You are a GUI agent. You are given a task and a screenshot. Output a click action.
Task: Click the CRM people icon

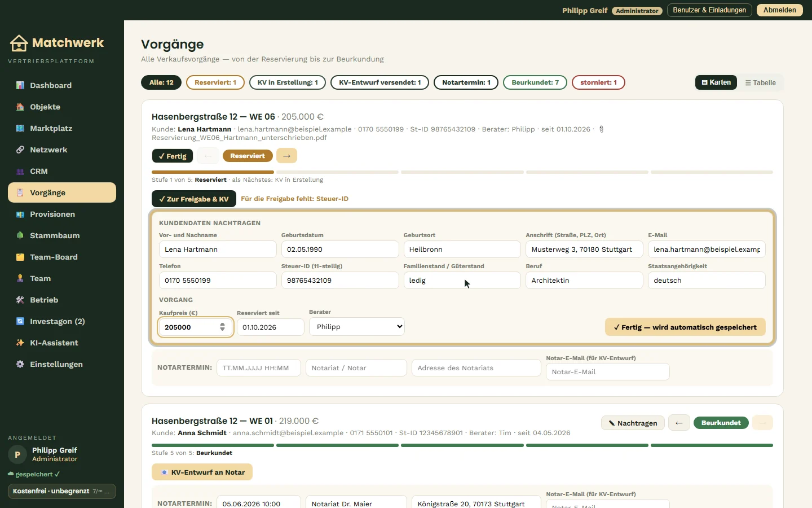(x=20, y=171)
